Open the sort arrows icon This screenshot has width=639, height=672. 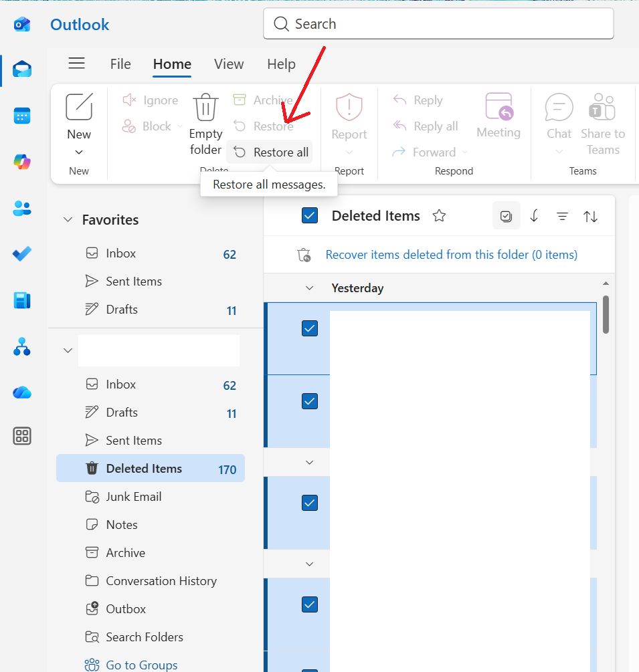point(591,217)
